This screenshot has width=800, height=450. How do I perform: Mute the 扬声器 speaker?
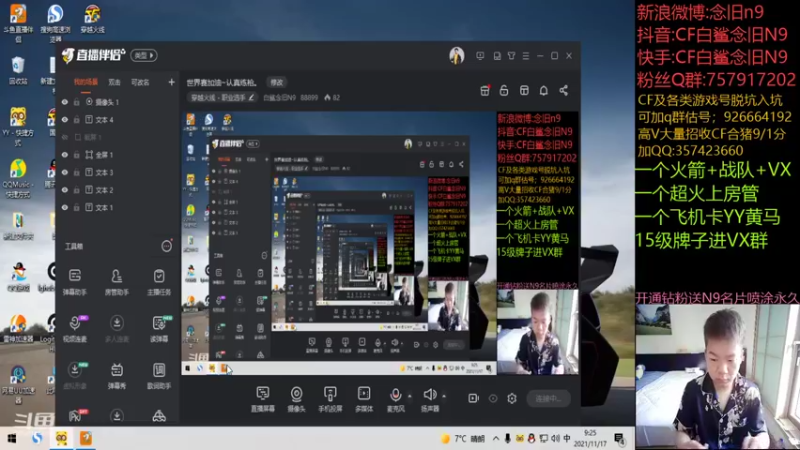pyautogui.click(x=430, y=394)
